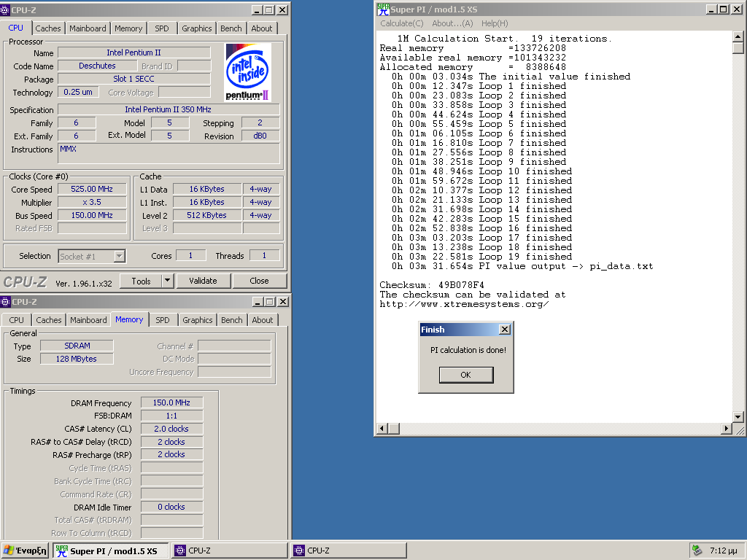Click the bottom CPU-Z window title icon
Image resolution: width=747 pixels, height=560 pixels.
point(5,302)
